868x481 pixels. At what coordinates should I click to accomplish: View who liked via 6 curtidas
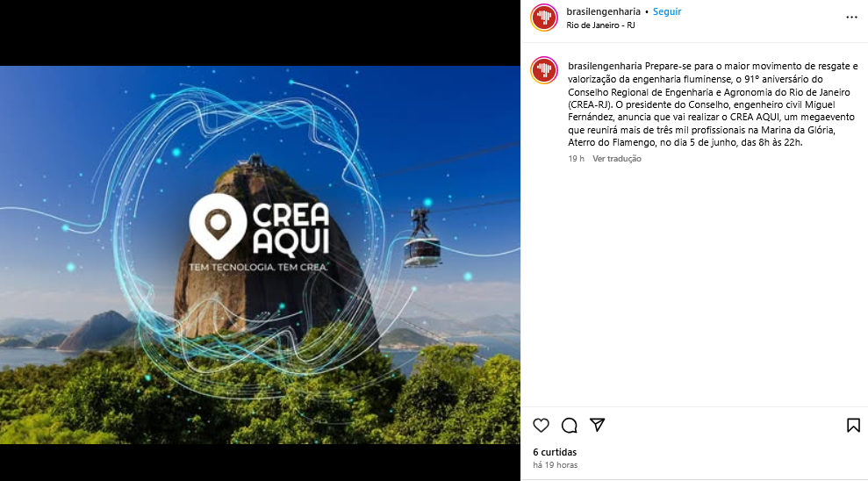click(555, 452)
